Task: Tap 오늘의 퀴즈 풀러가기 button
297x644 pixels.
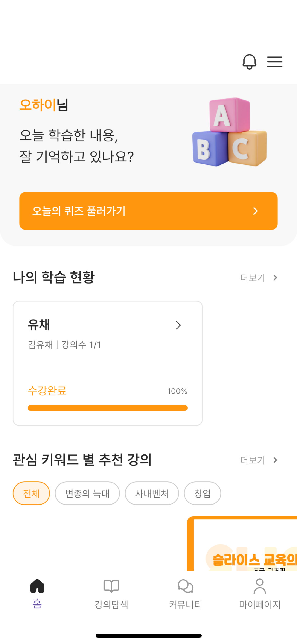Action: coord(148,211)
